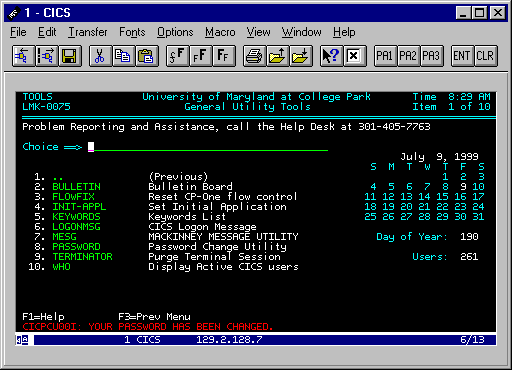
Task: Click the BULLETIN menu entry
Action: 76,187
